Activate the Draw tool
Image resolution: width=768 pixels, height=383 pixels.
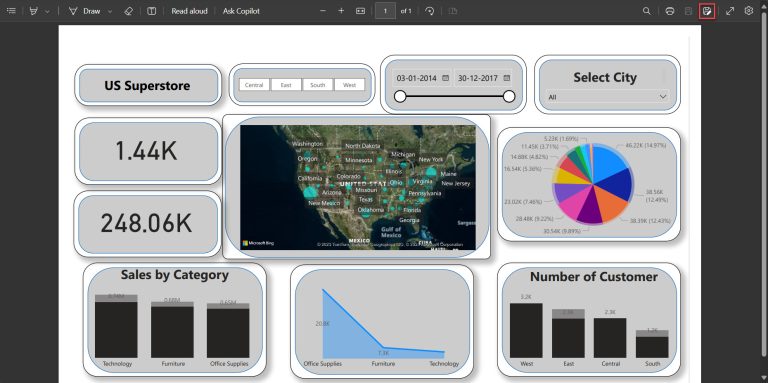(x=84, y=11)
